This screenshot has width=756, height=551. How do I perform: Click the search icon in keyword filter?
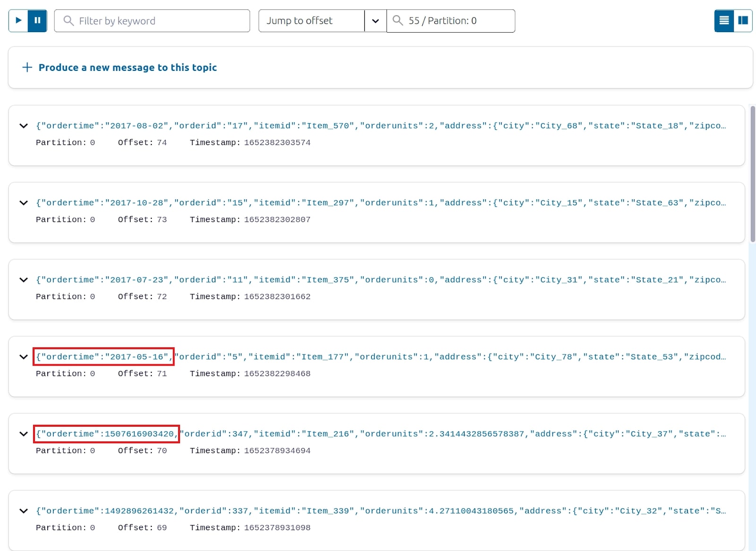[69, 21]
